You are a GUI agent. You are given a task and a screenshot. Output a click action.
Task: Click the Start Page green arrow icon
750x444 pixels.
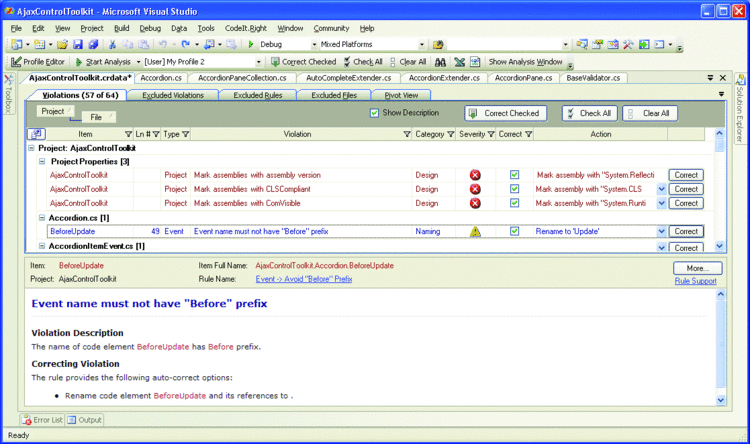point(644,44)
